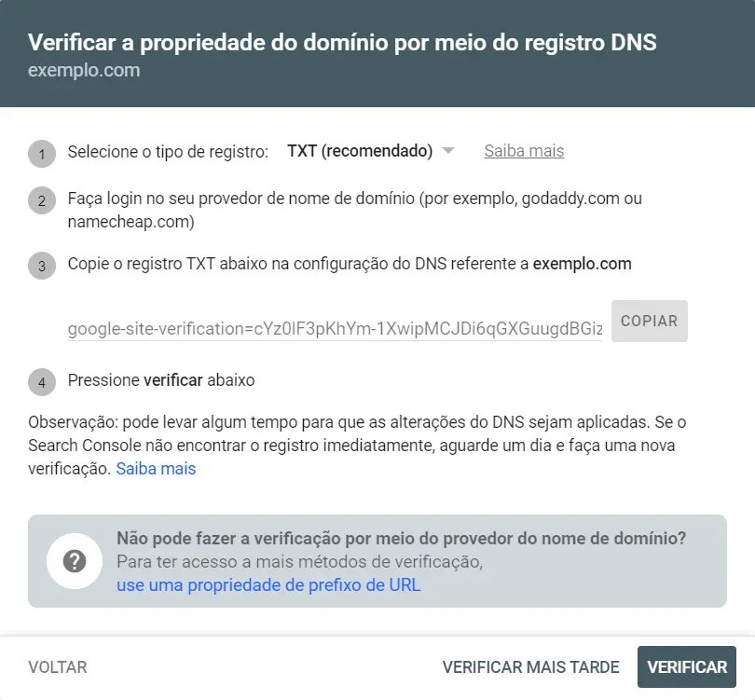Click the bold 'verificar' word in step 4
The height and width of the screenshot is (700, 755).
click(172, 380)
